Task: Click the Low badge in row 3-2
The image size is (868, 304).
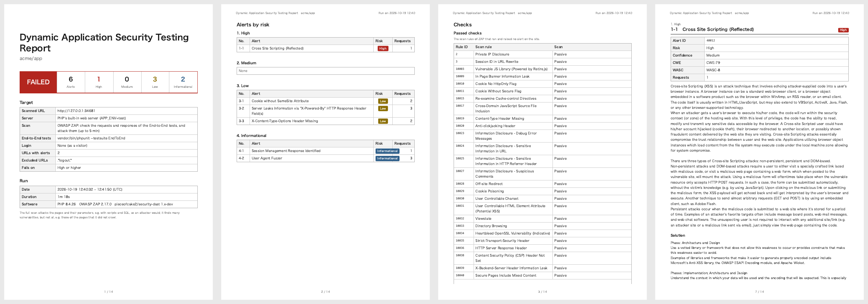Action: coord(383,108)
